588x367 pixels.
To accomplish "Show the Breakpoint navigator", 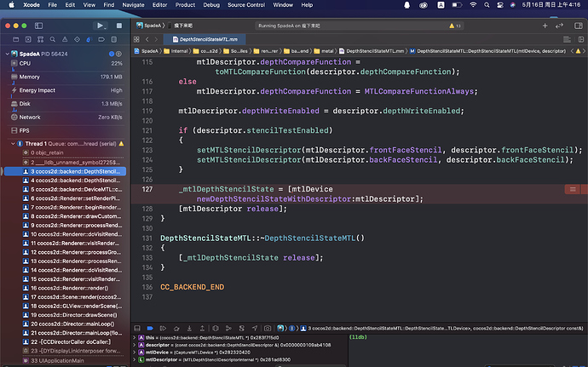I will tap(101, 40).
